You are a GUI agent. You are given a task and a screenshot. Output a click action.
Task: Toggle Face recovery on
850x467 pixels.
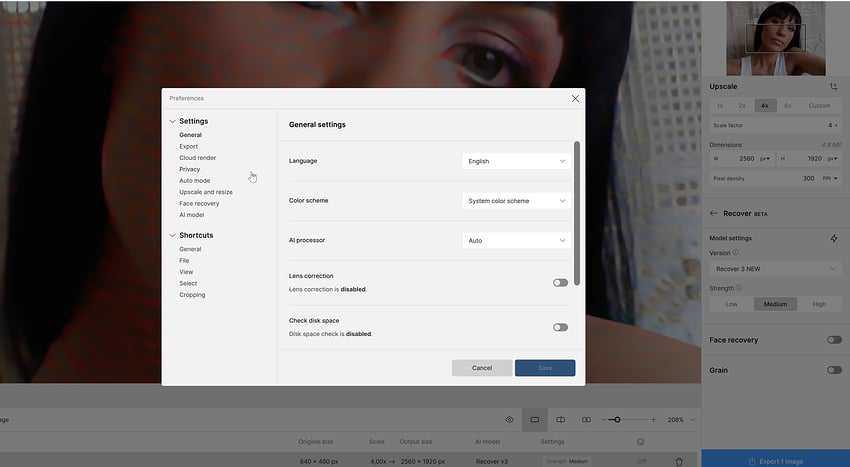coord(833,340)
